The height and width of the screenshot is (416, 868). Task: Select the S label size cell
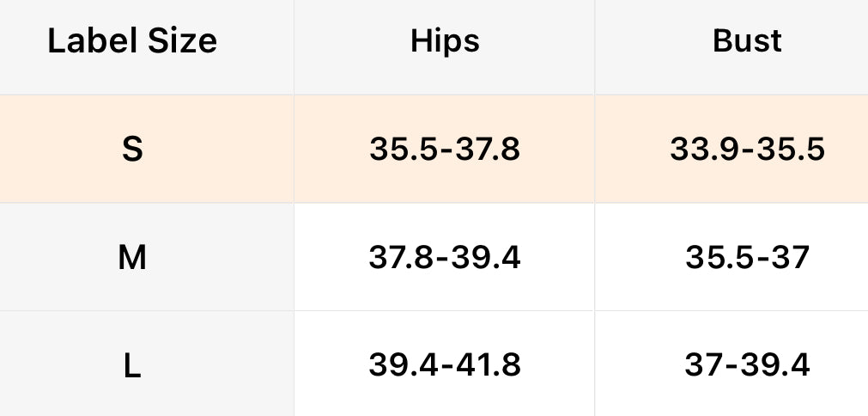pyautogui.click(x=132, y=150)
